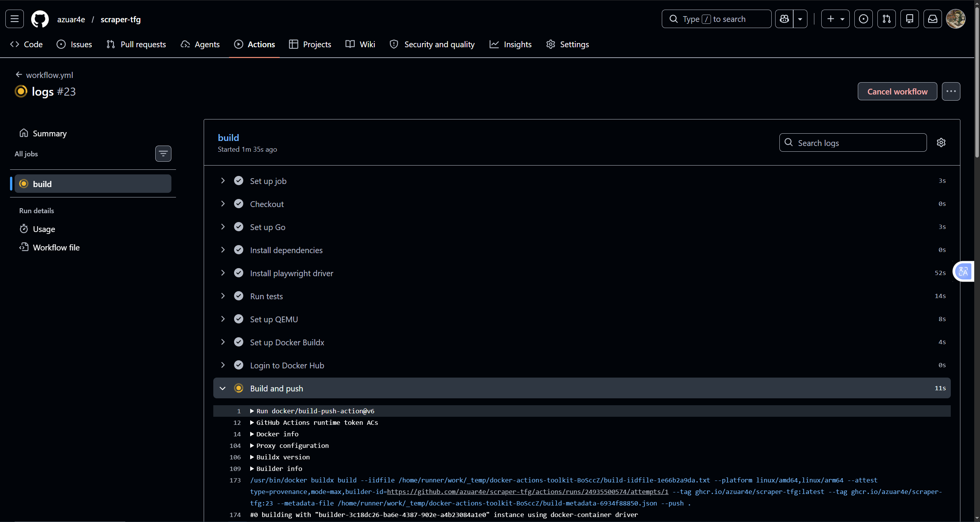Click the Cancel workflow button
The height and width of the screenshot is (522, 980).
click(897, 91)
